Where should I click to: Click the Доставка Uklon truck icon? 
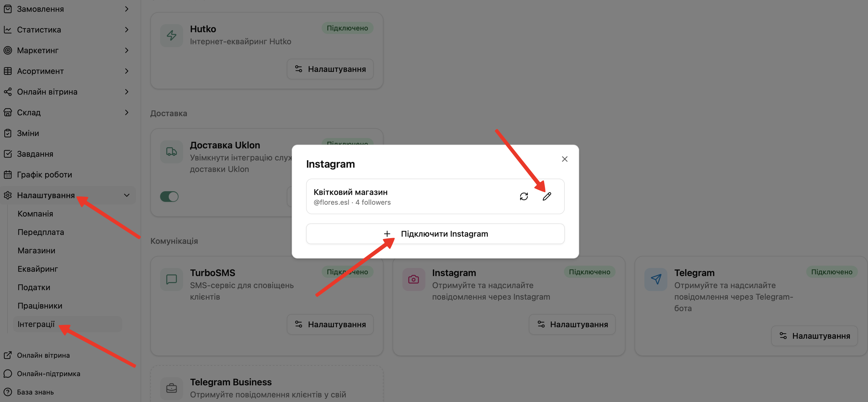click(x=172, y=152)
